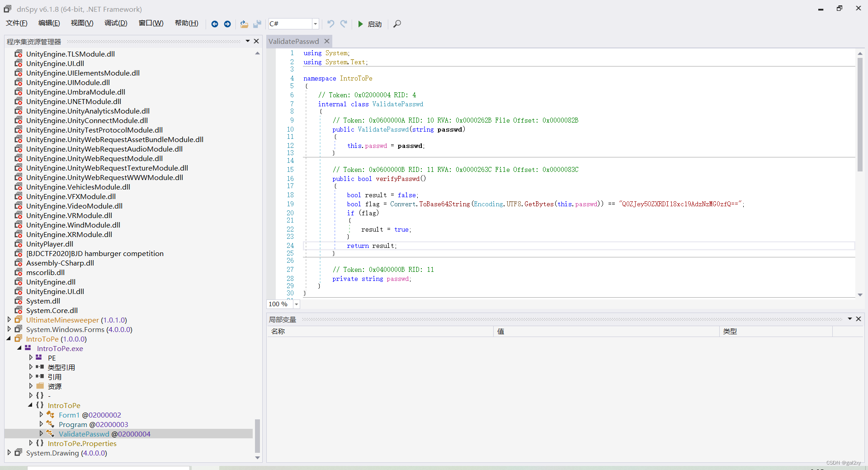Expand the System.Windows.Forms assembly node
The width and height of the screenshot is (868, 470).
(9, 329)
